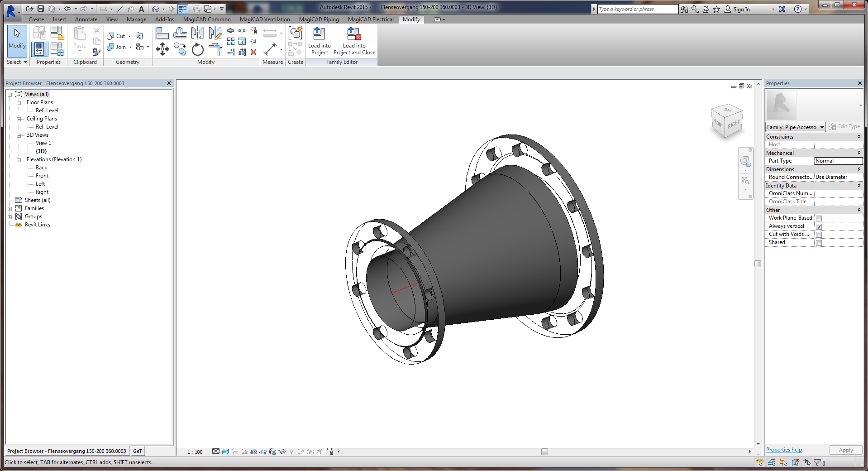Switch to the Annotate ribbon tab

pos(86,19)
